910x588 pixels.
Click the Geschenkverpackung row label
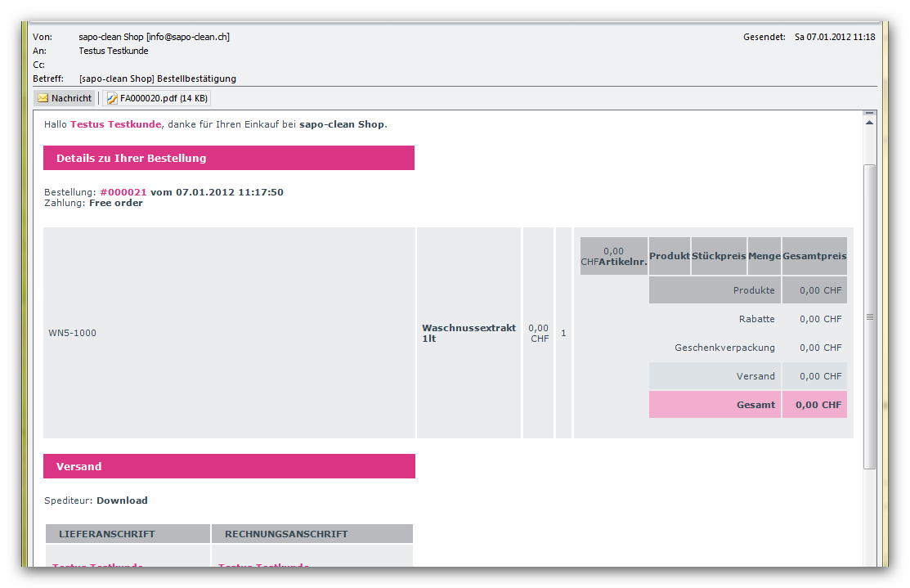pos(724,348)
